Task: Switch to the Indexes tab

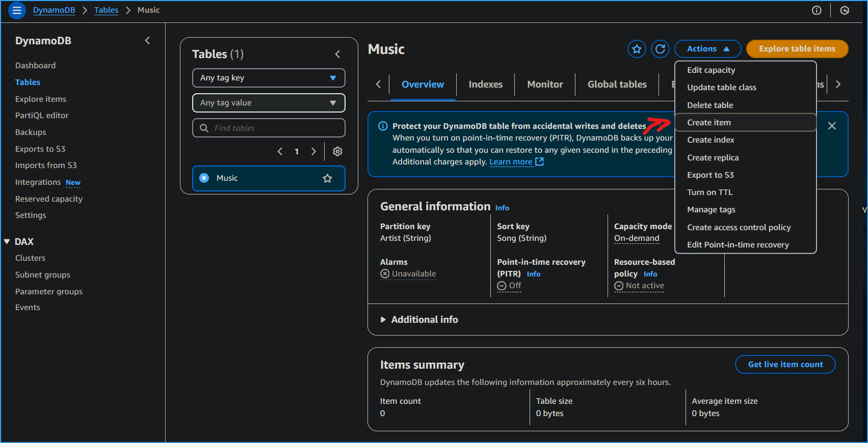Action: point(485,85)
